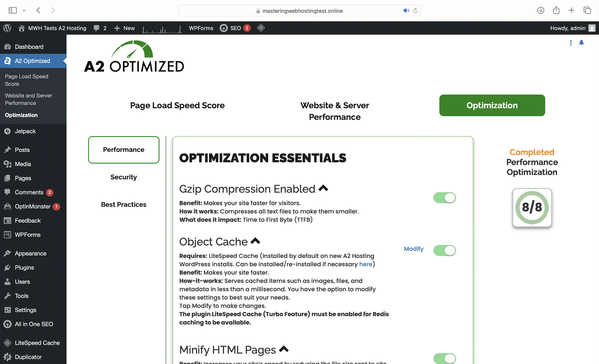Open the Page Load Speed Score tab

pos(177,105)
